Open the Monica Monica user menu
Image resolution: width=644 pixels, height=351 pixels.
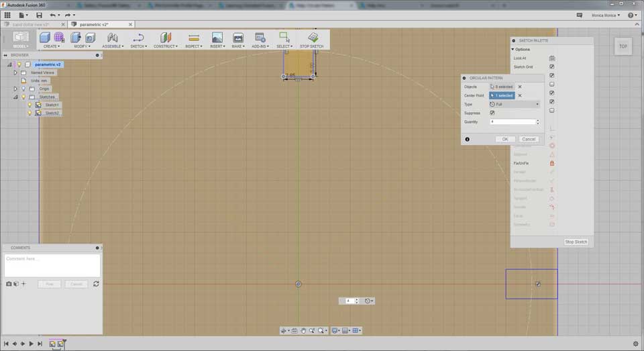605,15
